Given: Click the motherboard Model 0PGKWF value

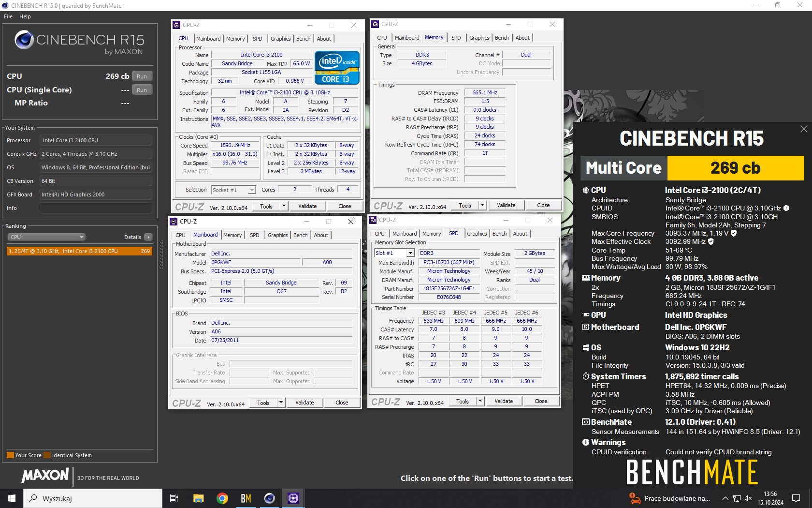Looking at the screenshot, I should tap(255, 262).
